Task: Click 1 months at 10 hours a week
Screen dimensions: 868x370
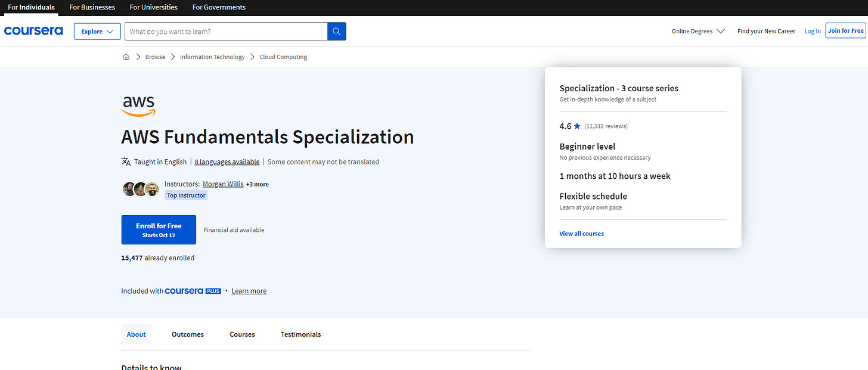Action: [x=615, y=176]
